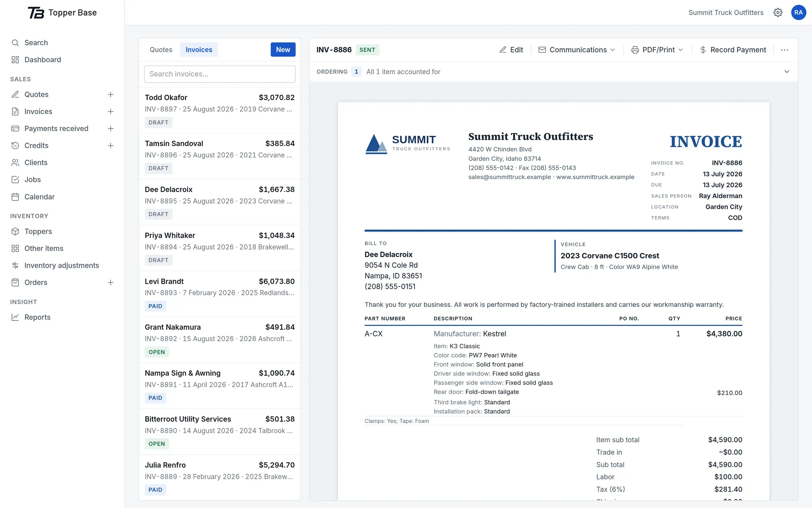Screen dimensions: 812x508
Task: Click the OPEN badge on Grant Nakamura
Action: pos(157,352)
